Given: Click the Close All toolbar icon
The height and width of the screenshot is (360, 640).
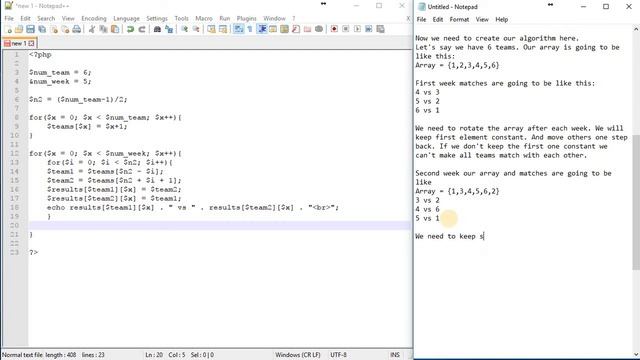Looking at the screenshot, I should pos(65,29).
